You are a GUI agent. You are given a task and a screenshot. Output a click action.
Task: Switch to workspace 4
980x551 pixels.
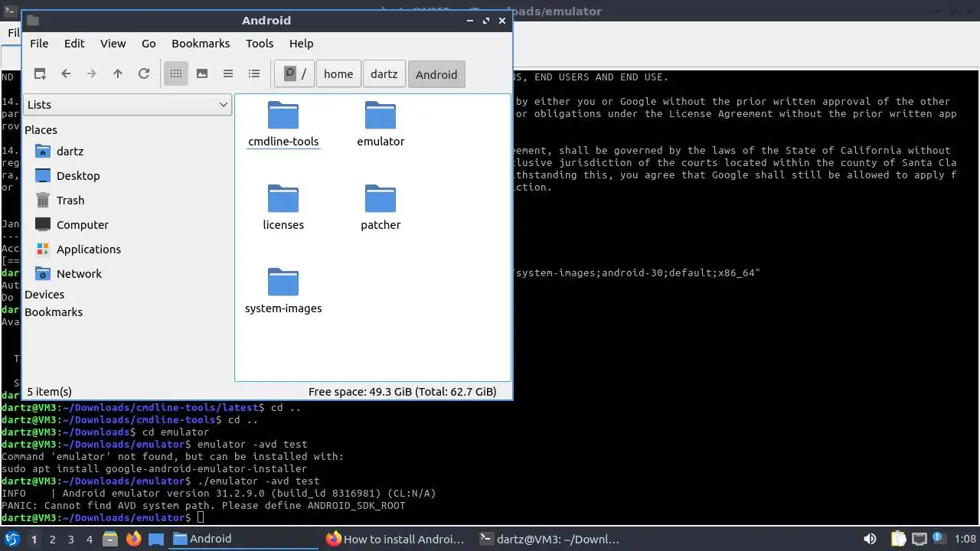click(89, 540)
